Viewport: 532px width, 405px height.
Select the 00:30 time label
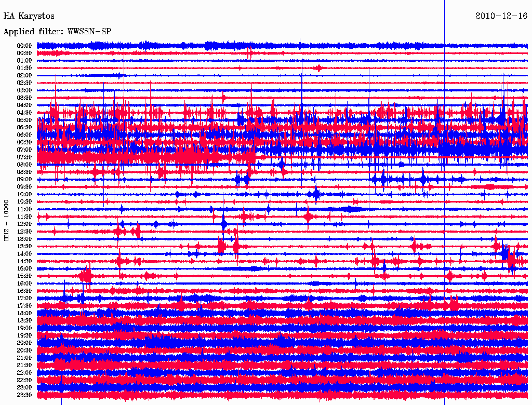tap(24, 53)
